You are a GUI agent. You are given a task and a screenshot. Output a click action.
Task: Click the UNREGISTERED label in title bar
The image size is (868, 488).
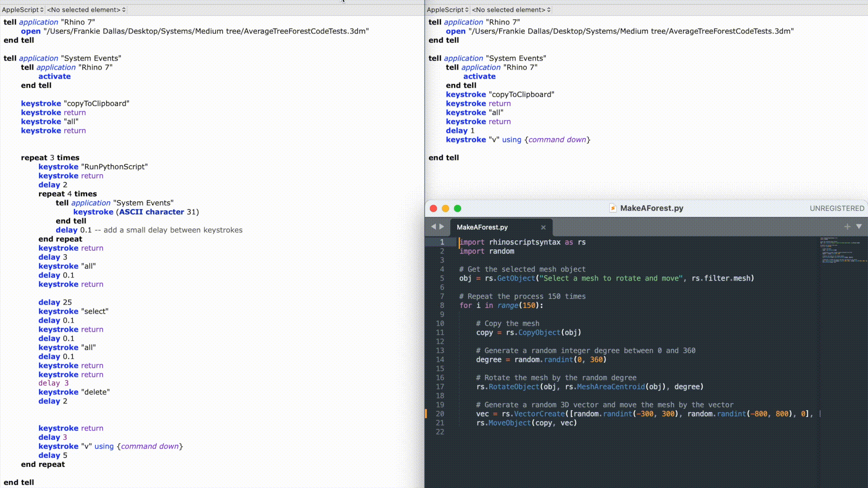pos(837,208)
